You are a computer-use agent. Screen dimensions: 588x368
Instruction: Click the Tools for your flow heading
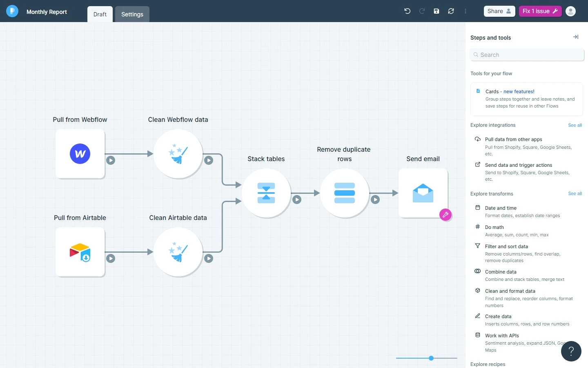point(491,74)
